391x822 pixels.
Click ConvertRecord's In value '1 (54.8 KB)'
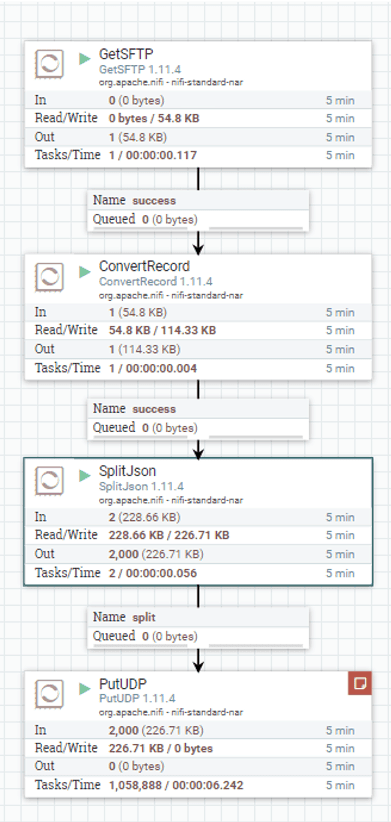pyautogui.click(x=138, y=312)
